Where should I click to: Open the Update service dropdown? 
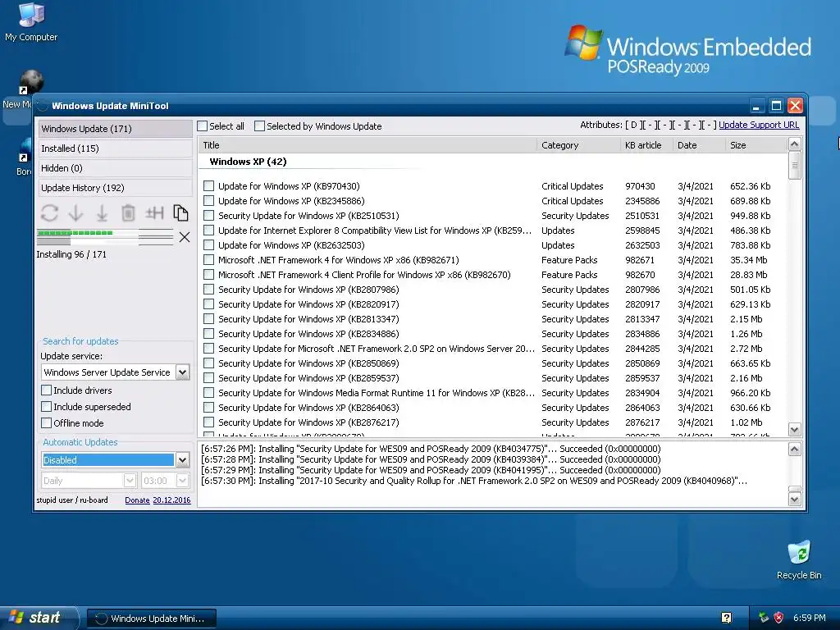point(182,372)
